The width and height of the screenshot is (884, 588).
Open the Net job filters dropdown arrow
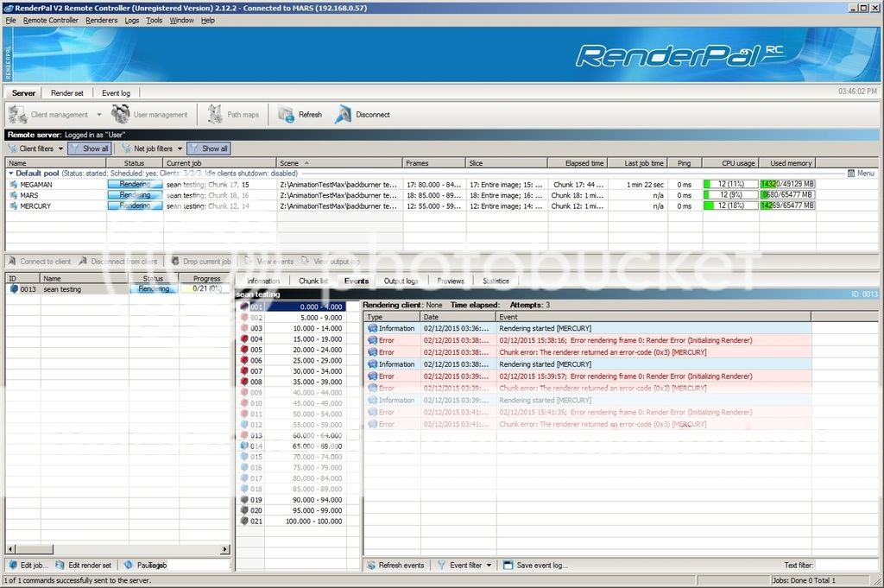[x=180, y=149]
